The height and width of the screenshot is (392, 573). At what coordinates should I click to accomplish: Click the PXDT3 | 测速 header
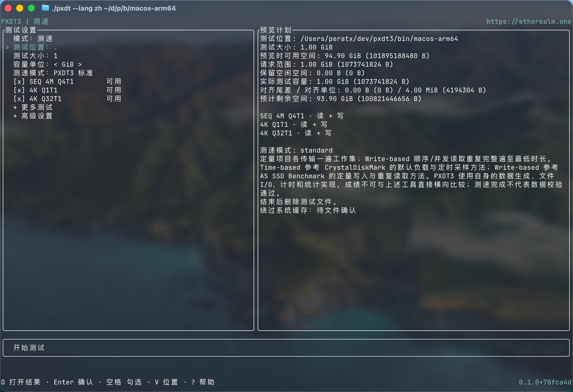pos(25,21)
